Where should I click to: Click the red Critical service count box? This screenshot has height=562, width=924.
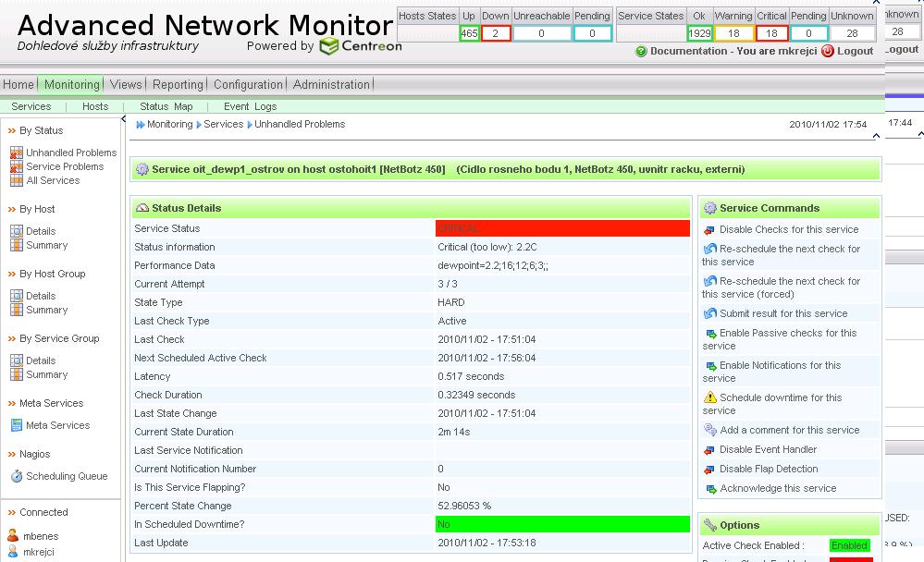[x=770, y=33]
